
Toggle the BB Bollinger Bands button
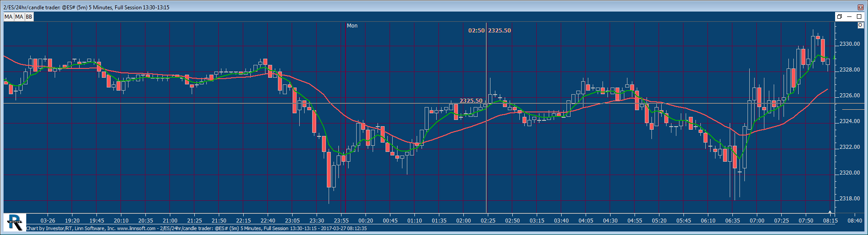click(29, 17)
